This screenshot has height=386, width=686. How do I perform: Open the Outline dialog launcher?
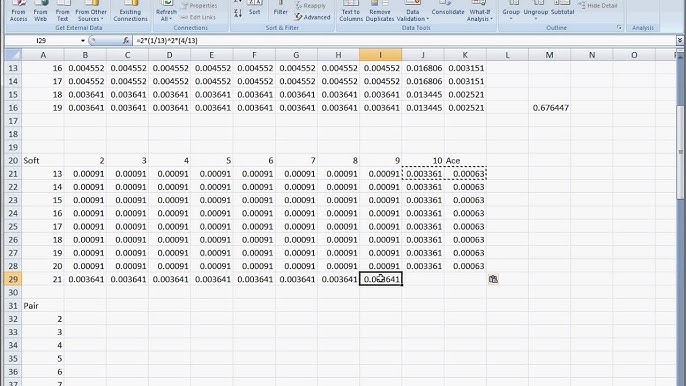619,28
